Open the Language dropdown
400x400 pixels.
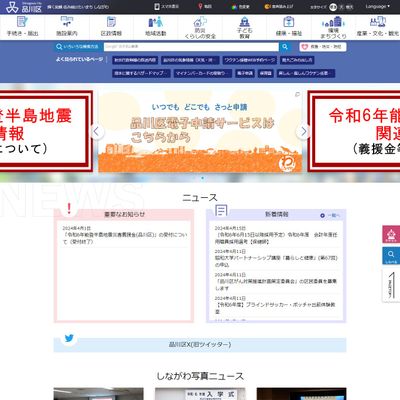coord(378,6)
